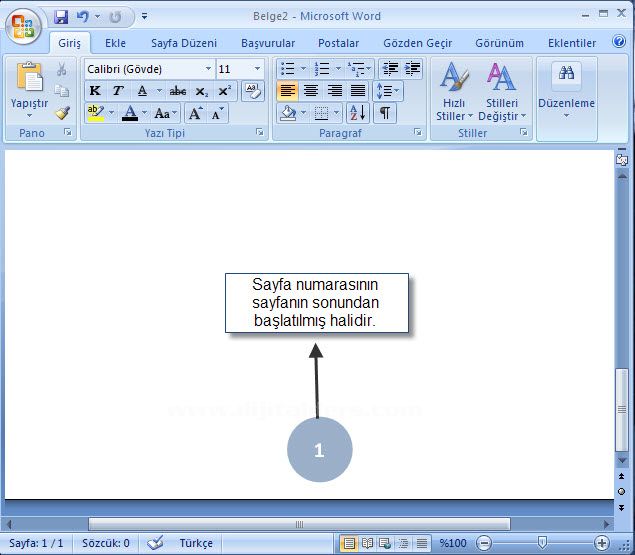Switch to Outline view

coord(403,543)
